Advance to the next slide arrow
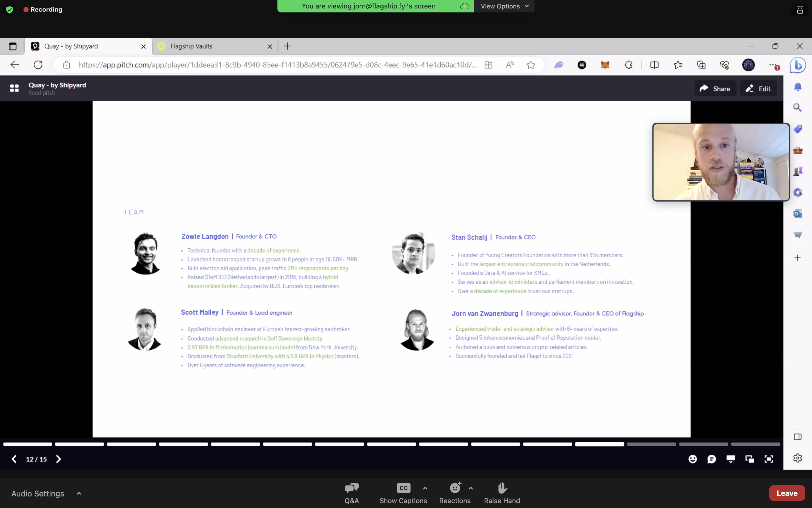The height and width of the screenshot is (508, 812). pos(58,459)
